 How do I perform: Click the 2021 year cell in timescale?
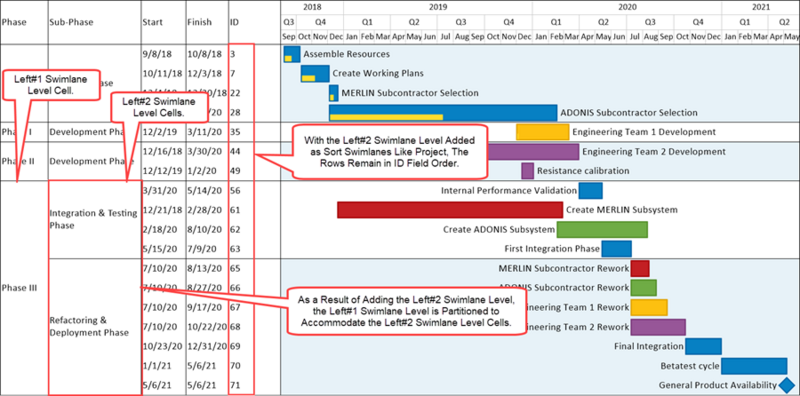(x=760, y=7)
